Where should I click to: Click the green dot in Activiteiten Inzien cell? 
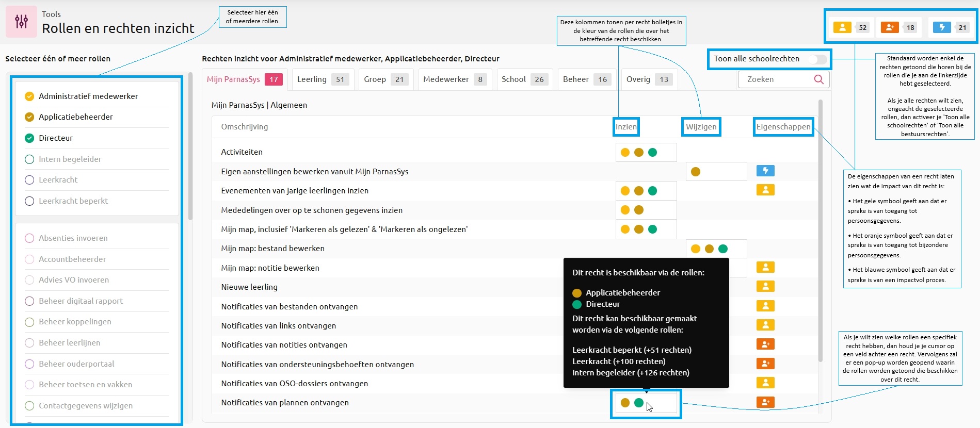pos(652,152)
